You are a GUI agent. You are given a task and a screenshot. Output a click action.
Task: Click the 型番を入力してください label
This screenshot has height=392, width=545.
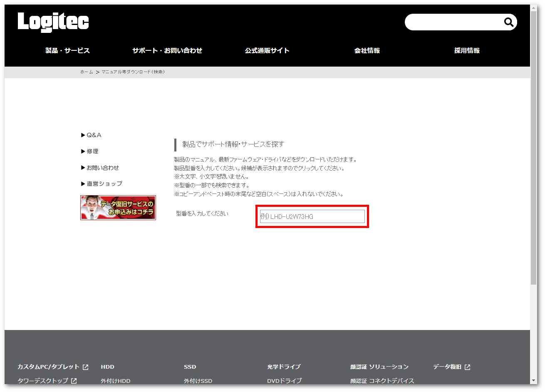pyautogui.click(x=202, y=213)
